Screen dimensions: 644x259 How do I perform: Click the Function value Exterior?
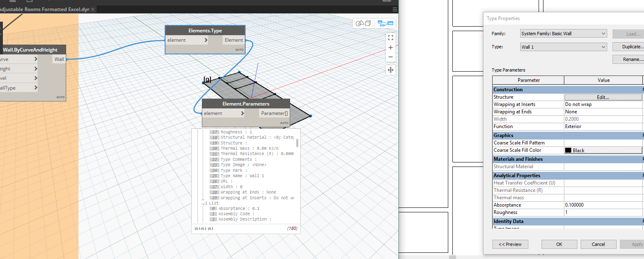604,126
